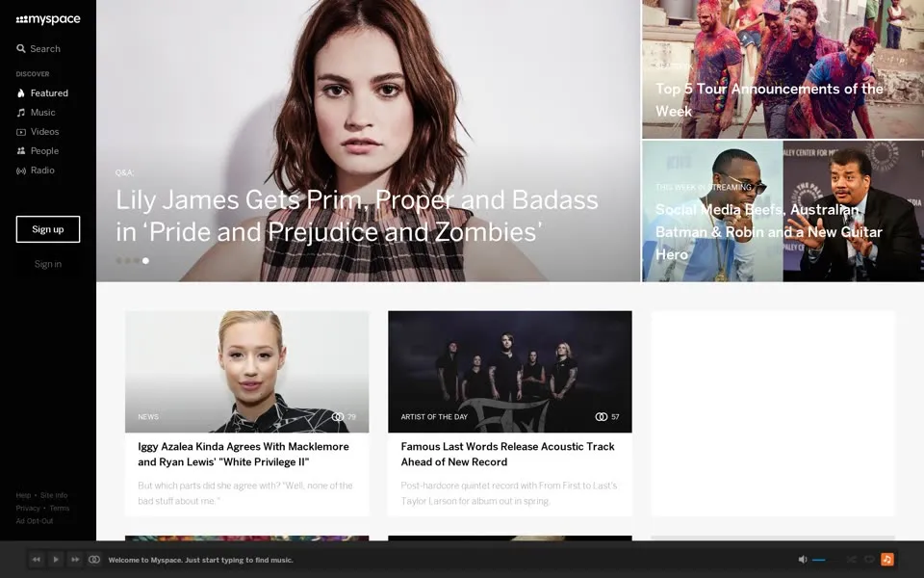Screen dimensions: 924x578
Task: Click the DISCOVER heading in sidebar
Action: [33, 74]
